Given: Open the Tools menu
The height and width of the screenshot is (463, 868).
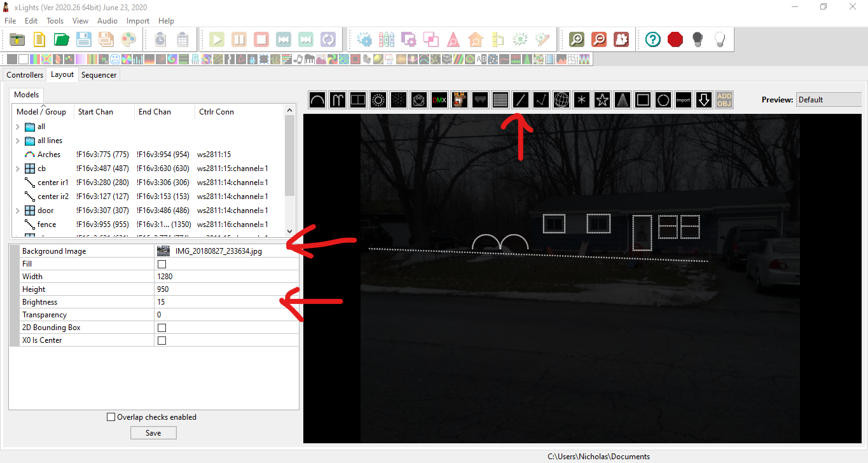Looking at the screenshot, I should click(55, 20).
